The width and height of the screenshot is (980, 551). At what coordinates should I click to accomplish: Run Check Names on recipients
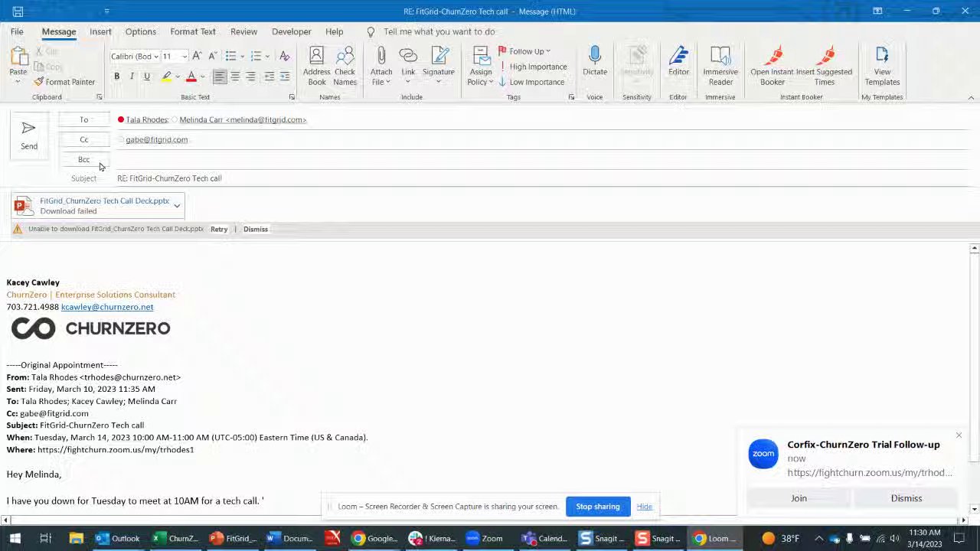pos(345,66)
